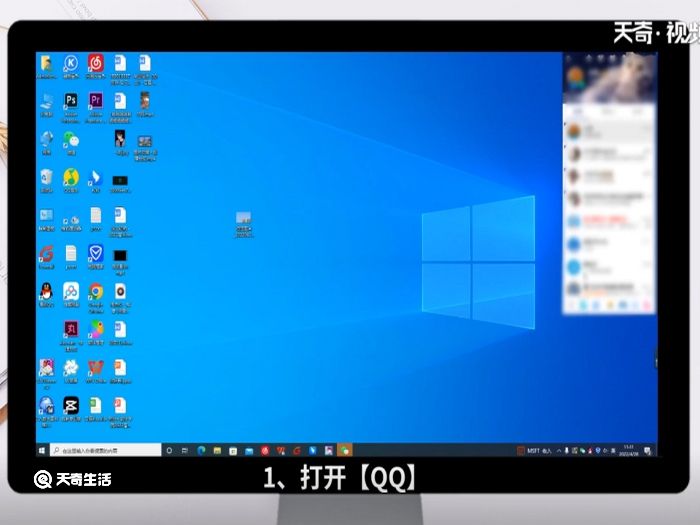Open the DingTalk blue wing shortcut
This screenshot has width=700, height=525.
(x=96, y=180)
